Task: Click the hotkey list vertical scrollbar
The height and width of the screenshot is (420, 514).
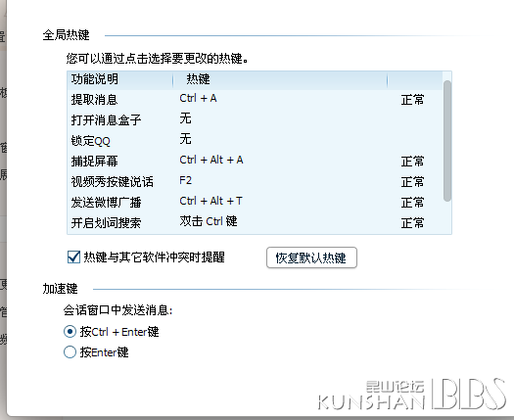Action: [x=447, y=141]
